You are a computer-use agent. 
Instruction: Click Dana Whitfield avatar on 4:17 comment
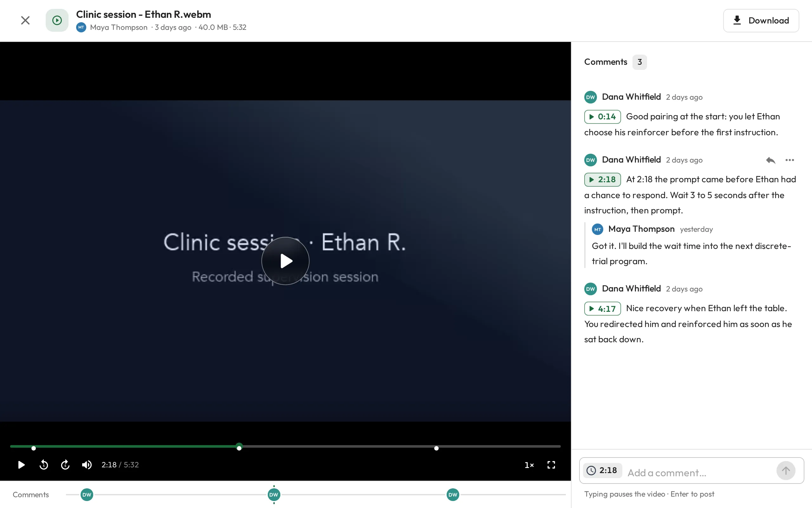point(591,289)
